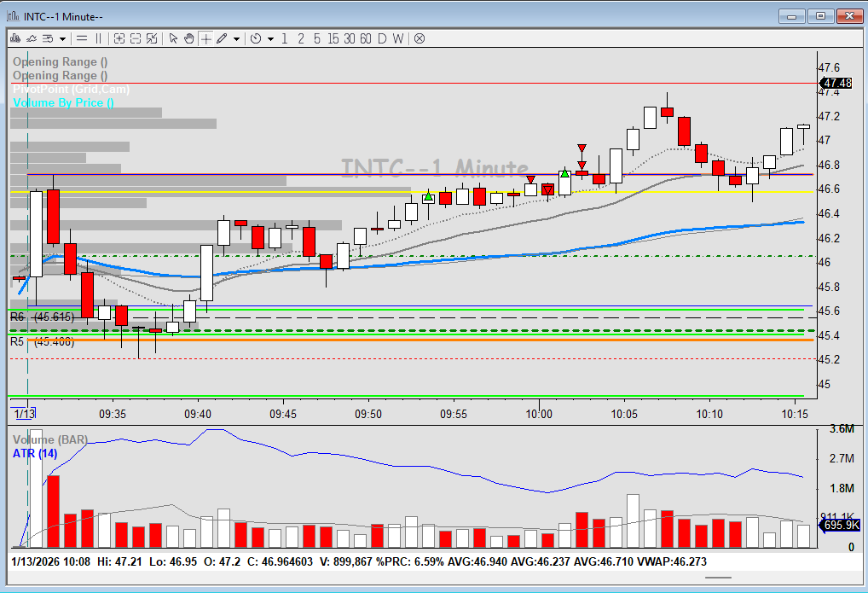This screenshot has width=868, height=593.
Task: Click the R6 (45.615) pivot label
Action: click(x=42, y=317)
